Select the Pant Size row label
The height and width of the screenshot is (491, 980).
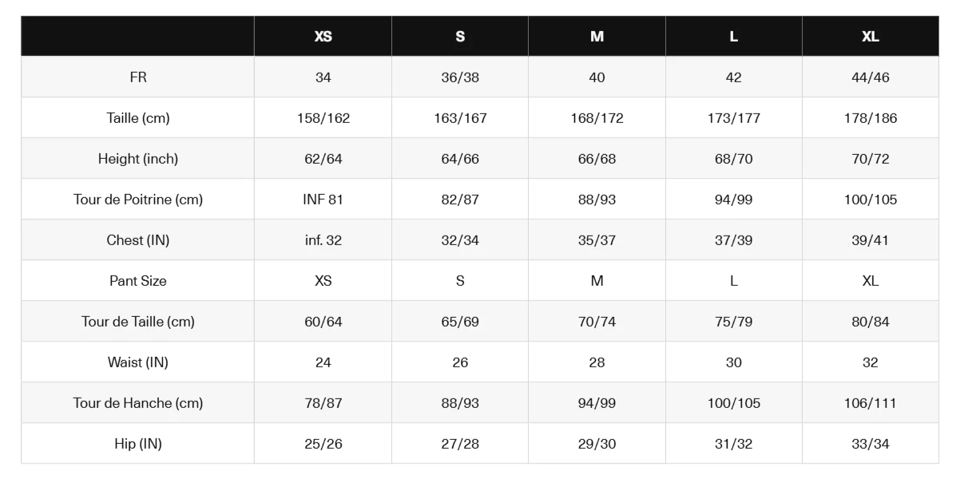point(138,281)
